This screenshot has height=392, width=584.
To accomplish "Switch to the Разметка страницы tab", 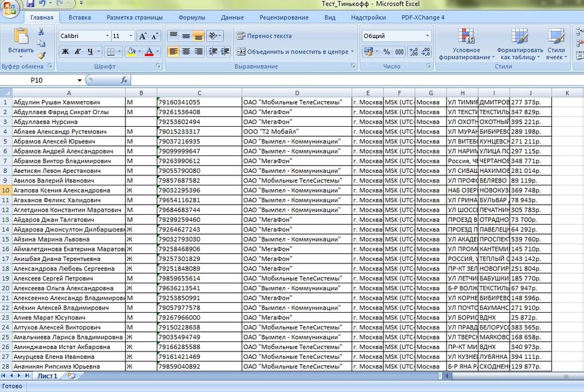I will point(134,17).
